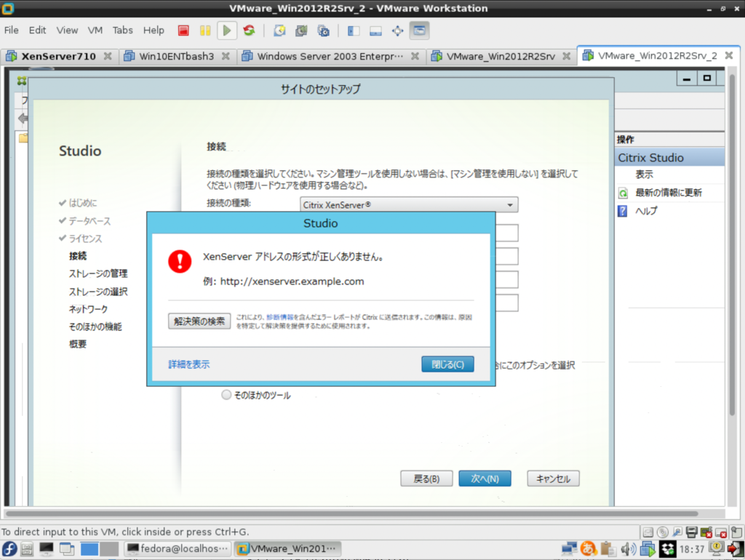The height and width of the screenshot is (560, 745).
Task: Click the 詳細を表示 link
Action: 189,364
